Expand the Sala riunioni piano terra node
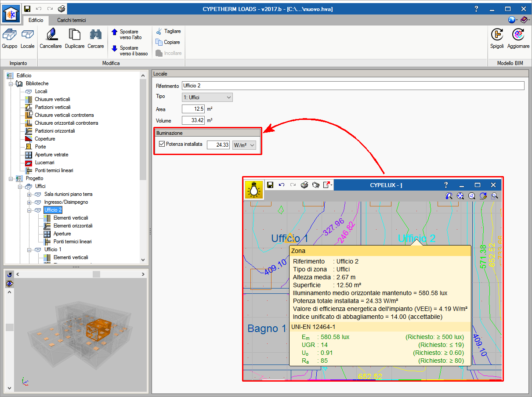The height and width of the screenshot is (397, 532). pos(29,194)
